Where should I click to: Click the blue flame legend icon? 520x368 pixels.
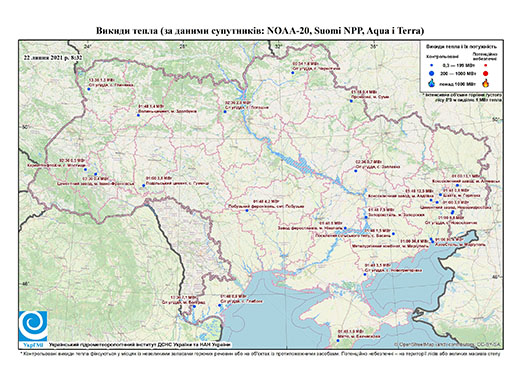pyautogui.click(x=432, y=83)
